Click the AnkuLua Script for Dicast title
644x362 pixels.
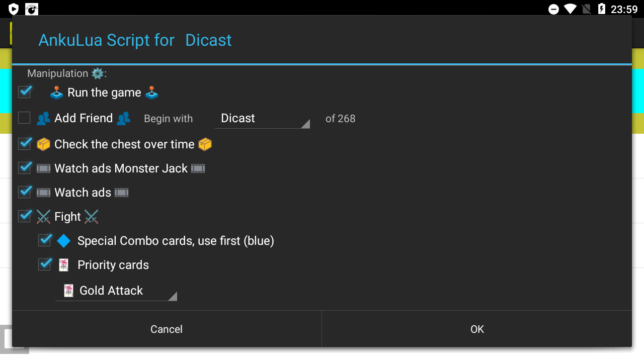[135, 40]
